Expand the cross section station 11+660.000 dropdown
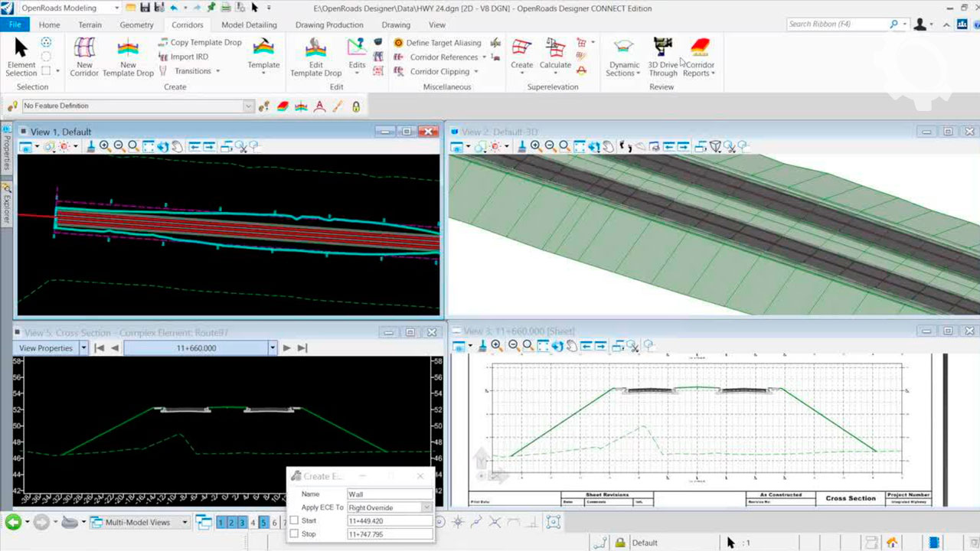This screenshot has width=980, height=551. (272, 348)
